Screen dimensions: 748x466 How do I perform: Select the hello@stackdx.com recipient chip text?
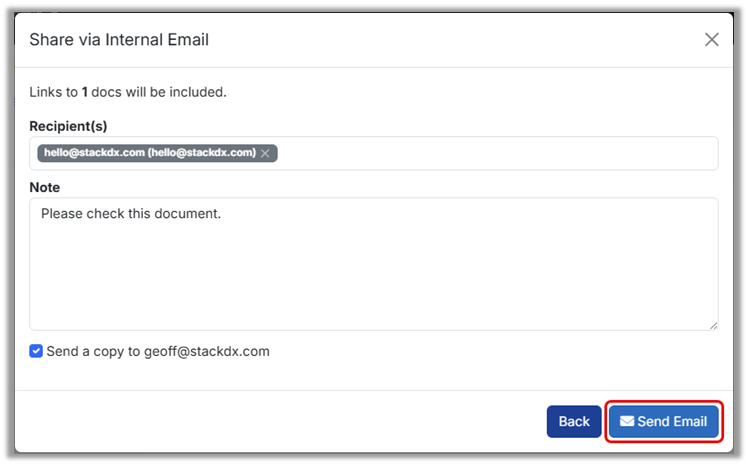[x=150, y=153]
